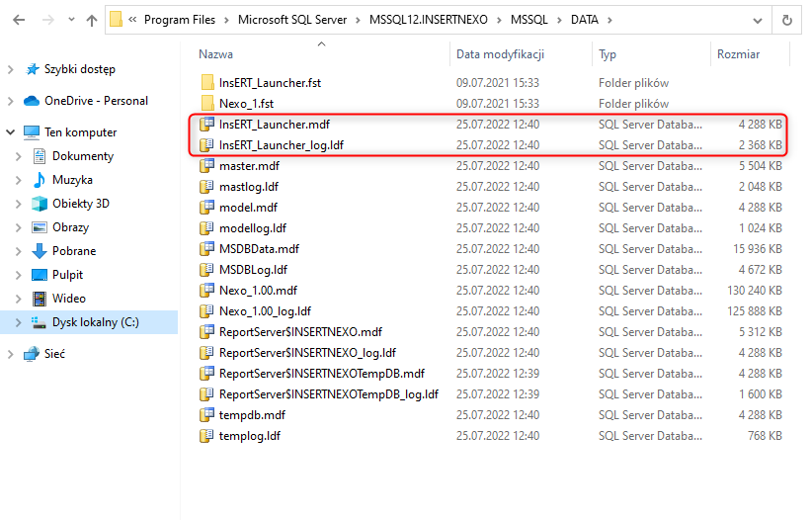Viewport: 812px width, 520px height.
Task: Select ReportServer$INSERTNEXOTempDB.mdf file name
Action: 322,374
